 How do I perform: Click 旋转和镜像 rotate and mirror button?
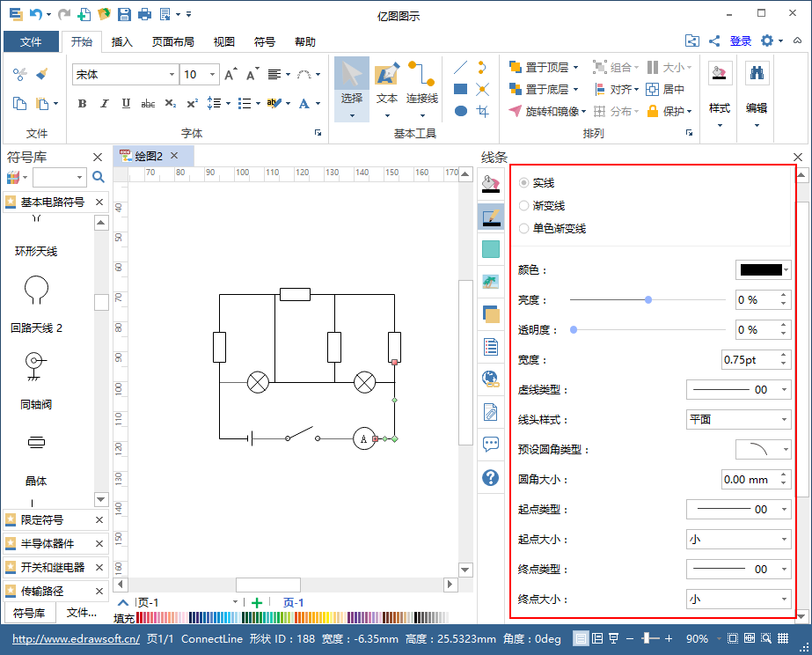point(547,111)
